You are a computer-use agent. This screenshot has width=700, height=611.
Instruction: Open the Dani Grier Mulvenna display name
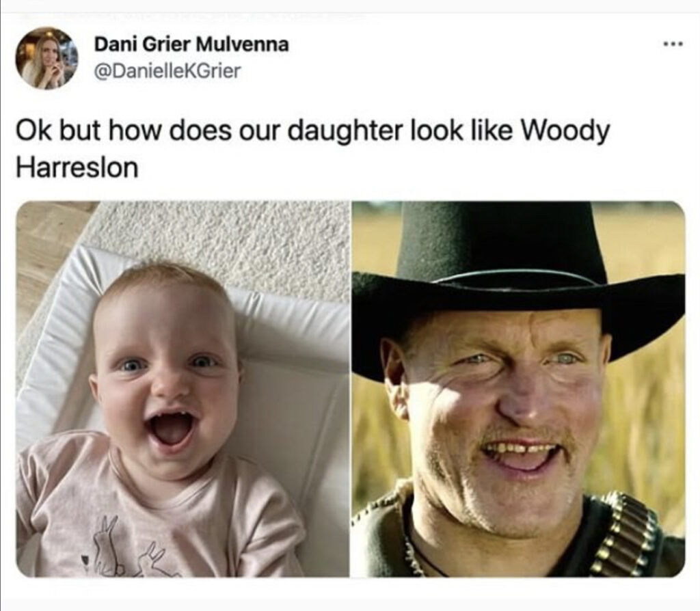191,44
